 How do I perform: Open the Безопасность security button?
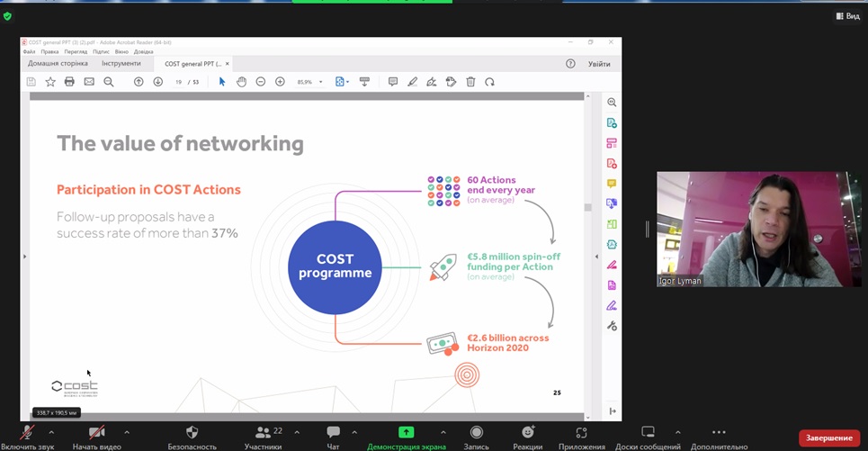(192, 437)
